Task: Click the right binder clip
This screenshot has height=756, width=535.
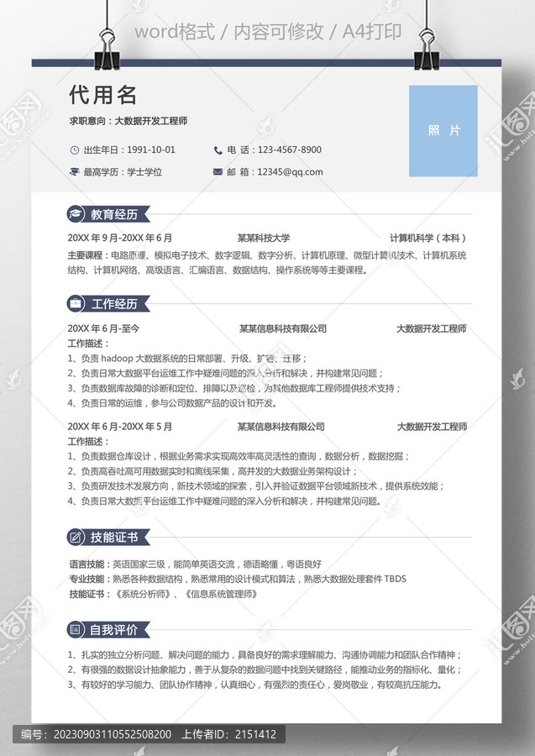Action: (x=427, y=50)
